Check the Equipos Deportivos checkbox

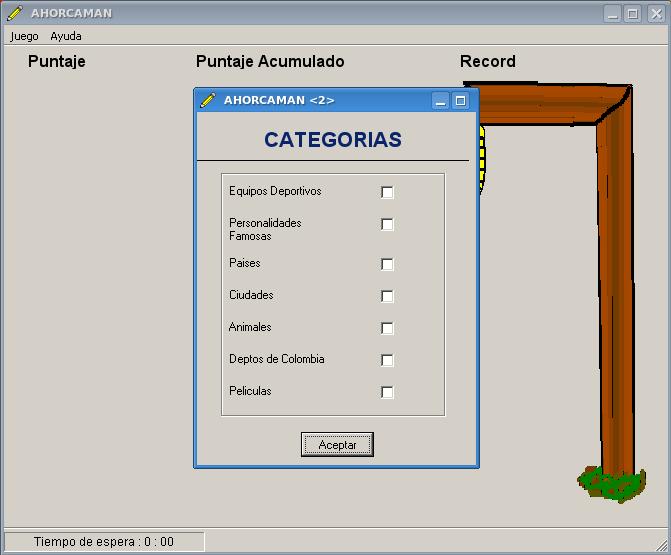(387, 192)
